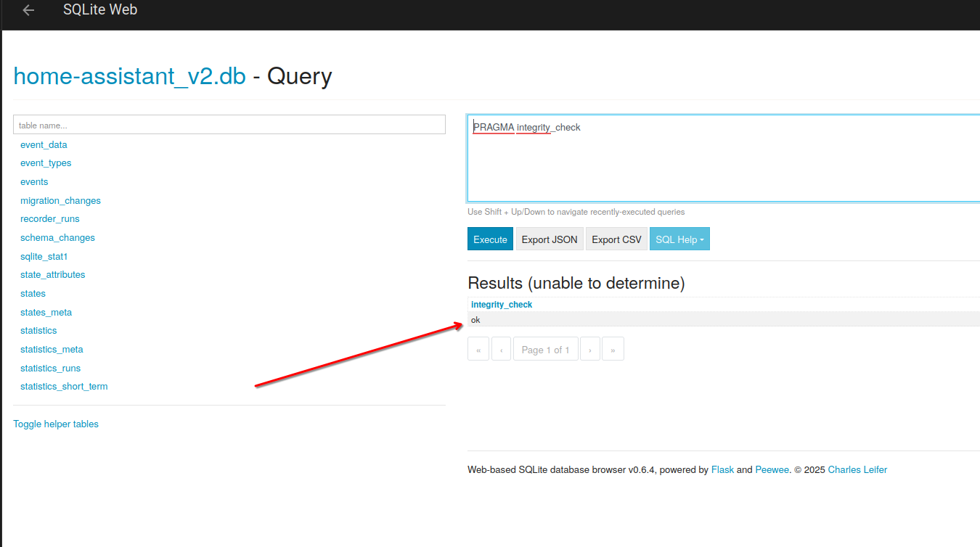Open the events table
This screenshot has height=547, width=980.
tap(34, 181)
